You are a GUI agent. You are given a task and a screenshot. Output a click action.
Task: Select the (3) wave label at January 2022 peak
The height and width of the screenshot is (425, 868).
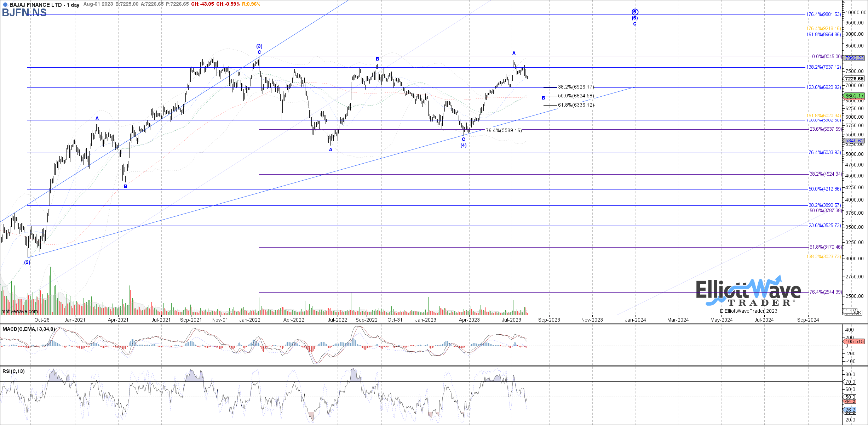click(x=259, y=46)
